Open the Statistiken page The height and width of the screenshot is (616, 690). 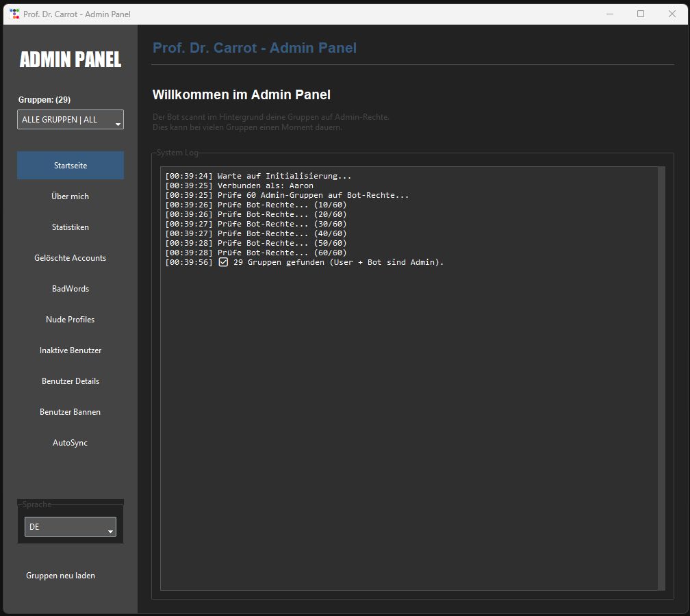71,227
